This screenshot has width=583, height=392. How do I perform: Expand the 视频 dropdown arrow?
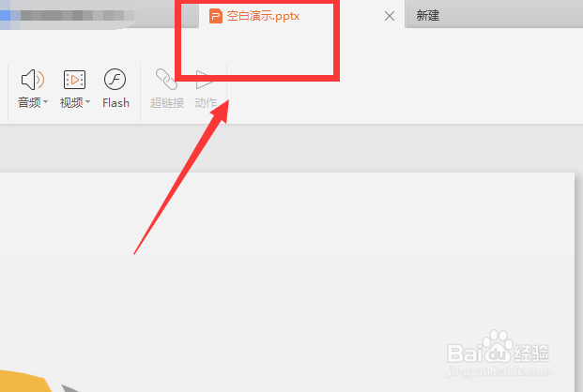point(87,101)
